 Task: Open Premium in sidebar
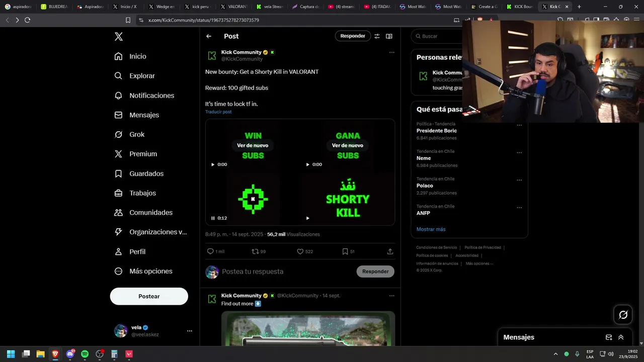[136, 154]
